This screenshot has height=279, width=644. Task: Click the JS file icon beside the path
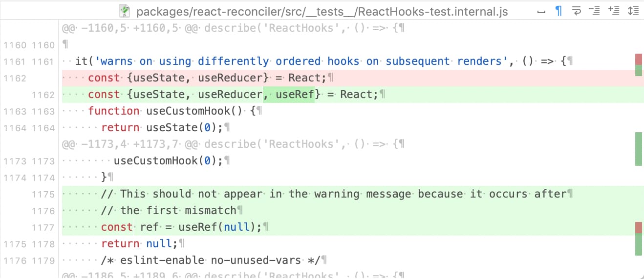pyautogui.click(x=126, y=11)
